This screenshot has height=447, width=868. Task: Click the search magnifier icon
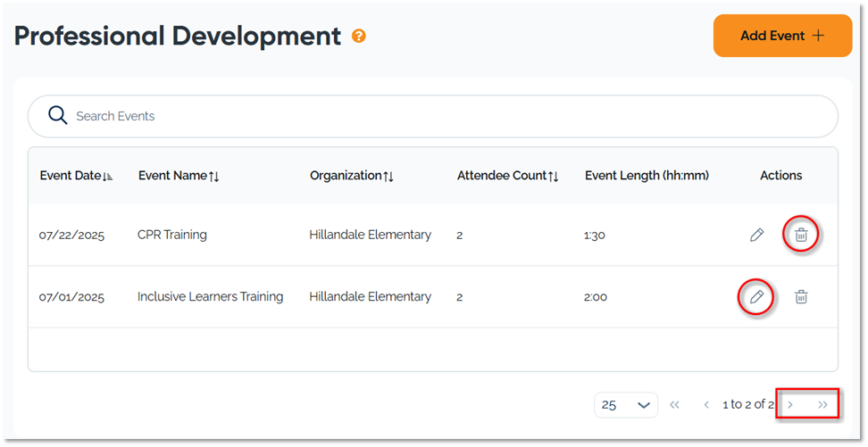click(x=58, y=116)
